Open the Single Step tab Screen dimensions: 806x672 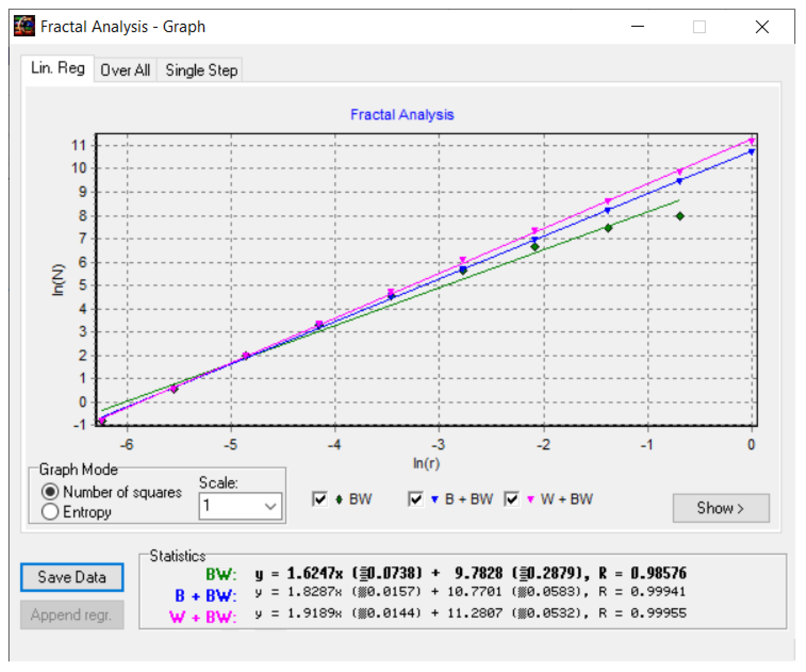201,70
